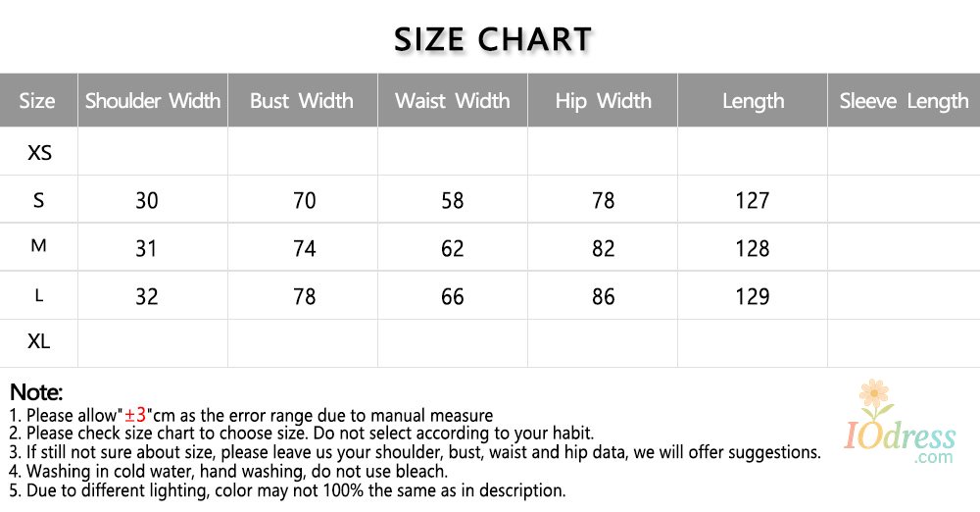The image size is (980, 512).
Task: Click the Note: heading
Action: (x=36, y=392)
